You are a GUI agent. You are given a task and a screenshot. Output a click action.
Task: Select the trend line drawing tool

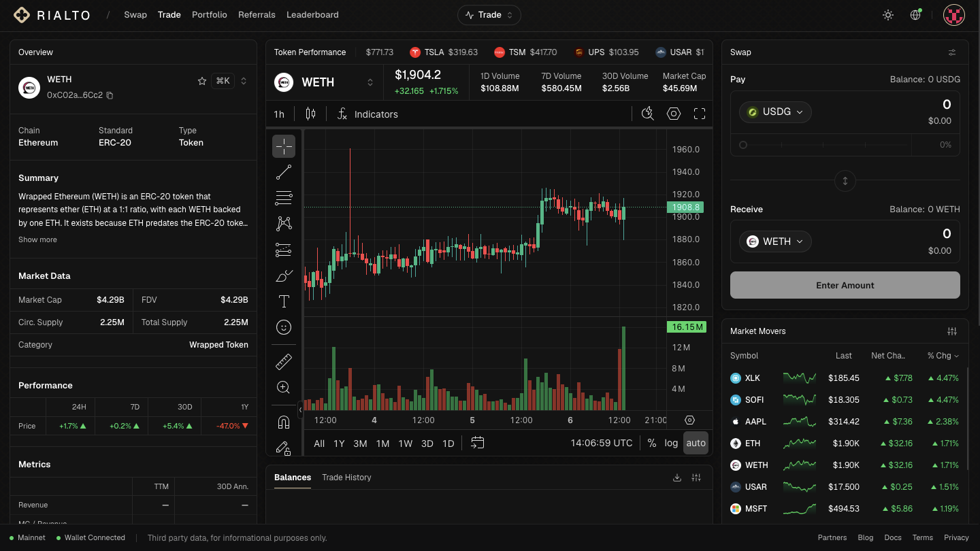284,172
